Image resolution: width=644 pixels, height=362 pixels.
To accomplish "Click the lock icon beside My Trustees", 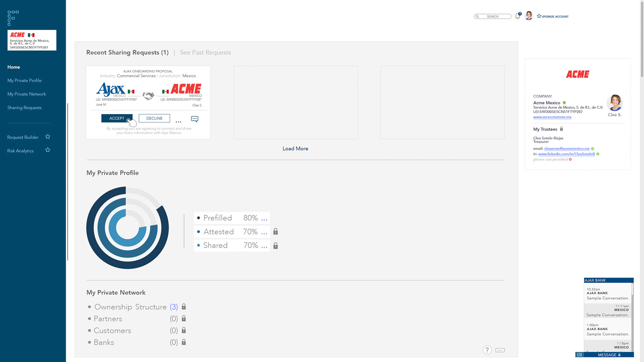I will pos(561,129).
